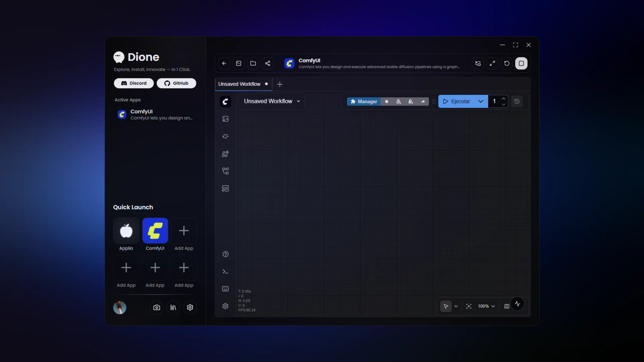Open the help center question mark icon
Screen dimensions: 644x362
pyautogui.click(x=225, y=254)
